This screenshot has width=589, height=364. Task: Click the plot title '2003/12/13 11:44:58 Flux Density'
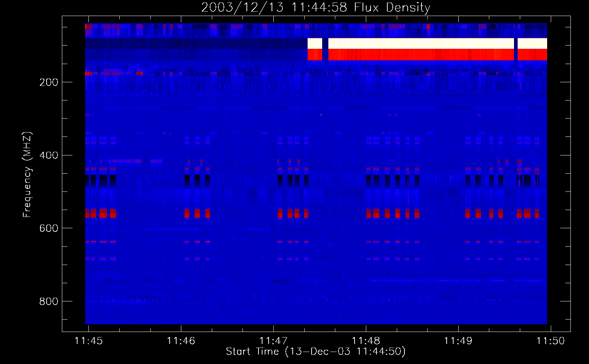click(316, 8)
